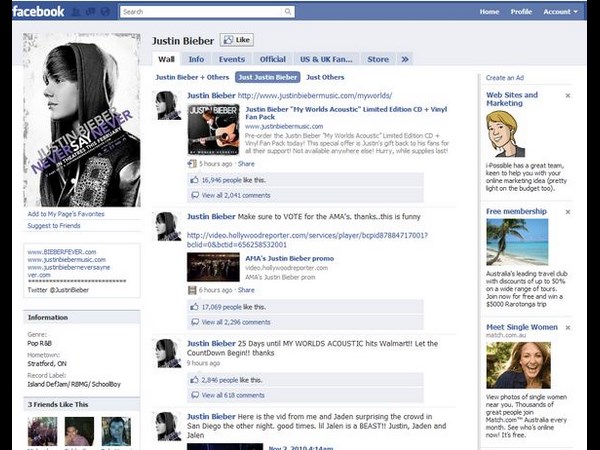Click Add to My Page's Favorites link
Screen dimensions: 600x450
point(66,214)
